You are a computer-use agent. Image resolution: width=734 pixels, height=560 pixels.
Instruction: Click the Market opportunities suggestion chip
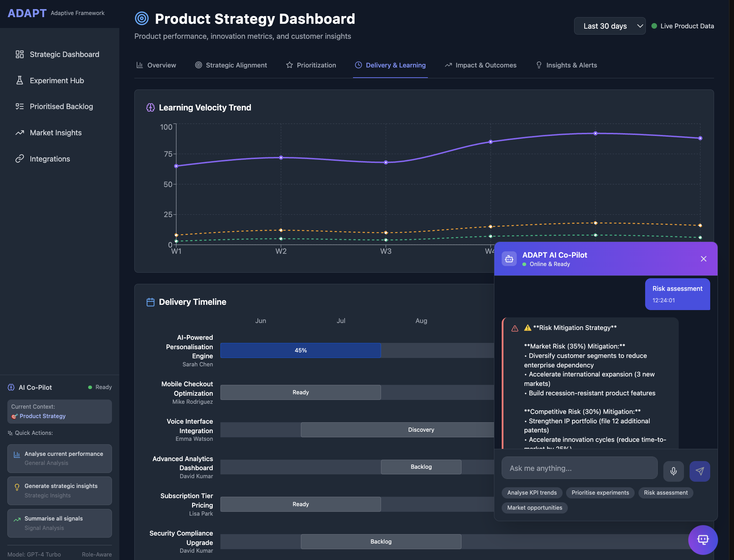tap(535, 508)
